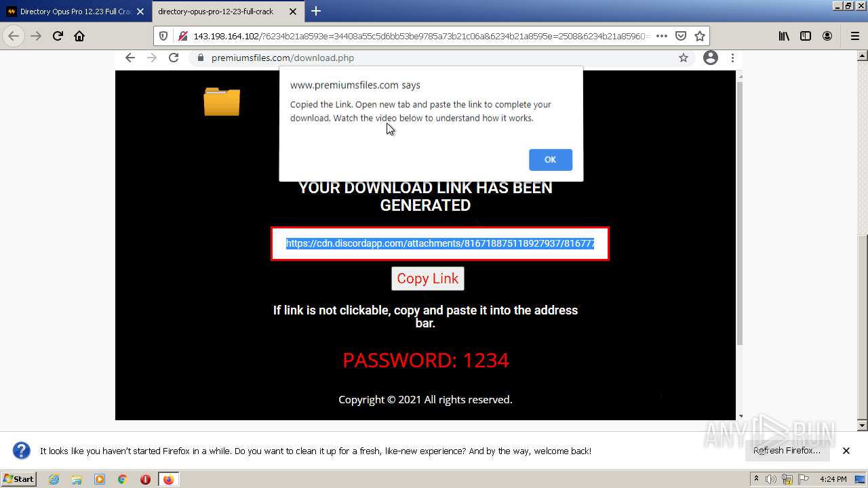Open the network tray icon

click(787, 479)
